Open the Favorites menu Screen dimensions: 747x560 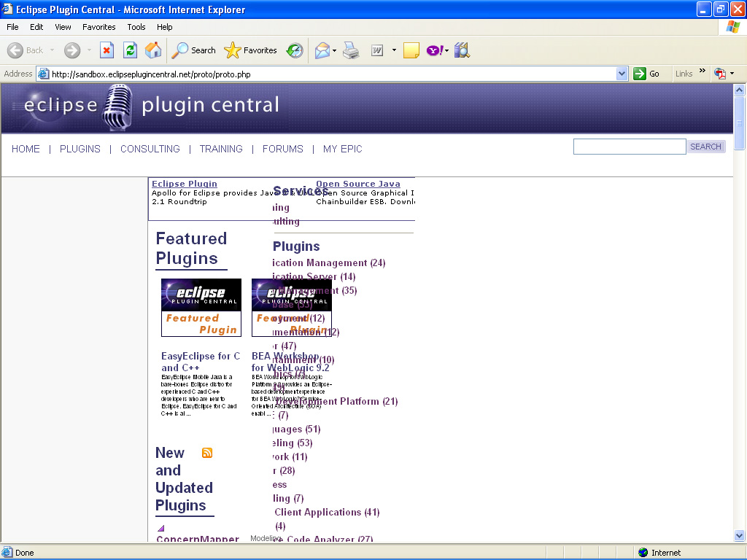tap(98, 27)
